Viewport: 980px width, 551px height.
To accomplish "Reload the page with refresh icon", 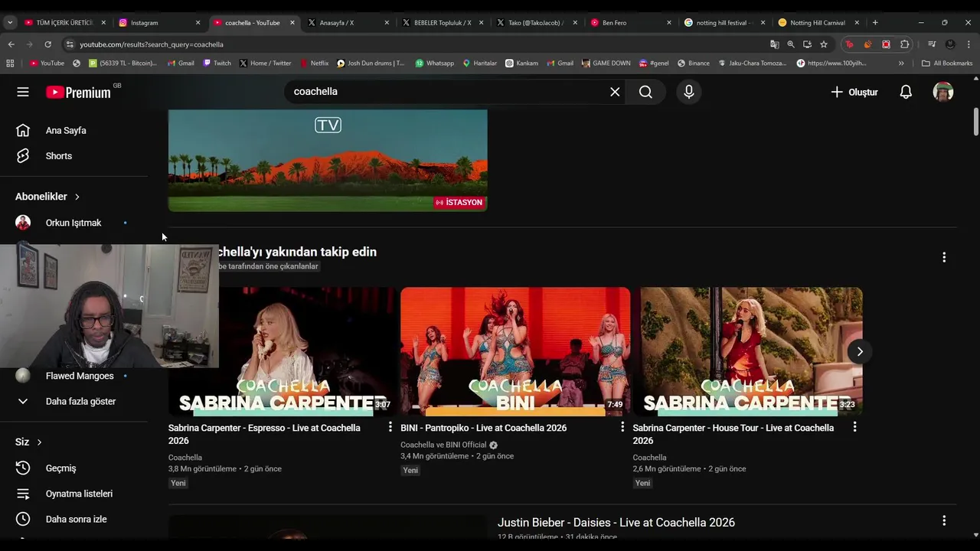I will (47, 44).
